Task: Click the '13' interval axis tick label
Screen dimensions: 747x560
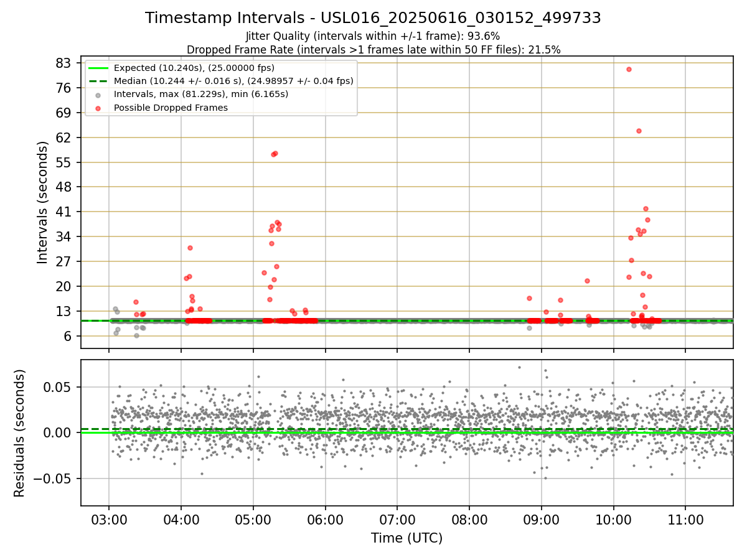Action: click(x=64, y=311)
